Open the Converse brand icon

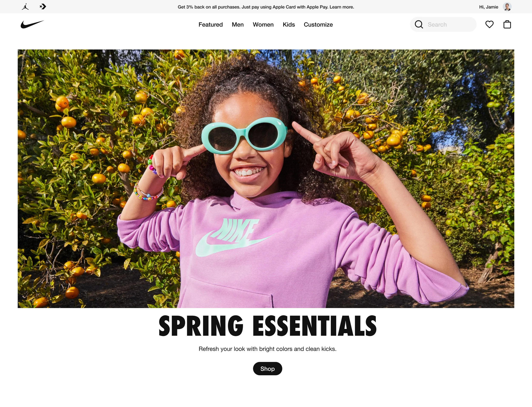(x=43, y=7)
